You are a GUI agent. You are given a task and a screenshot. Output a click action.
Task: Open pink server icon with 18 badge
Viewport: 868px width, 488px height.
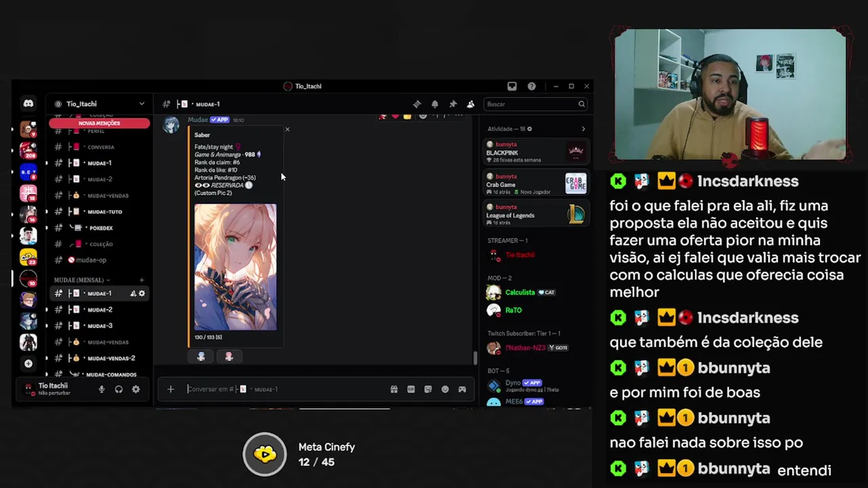click(28, 192)
